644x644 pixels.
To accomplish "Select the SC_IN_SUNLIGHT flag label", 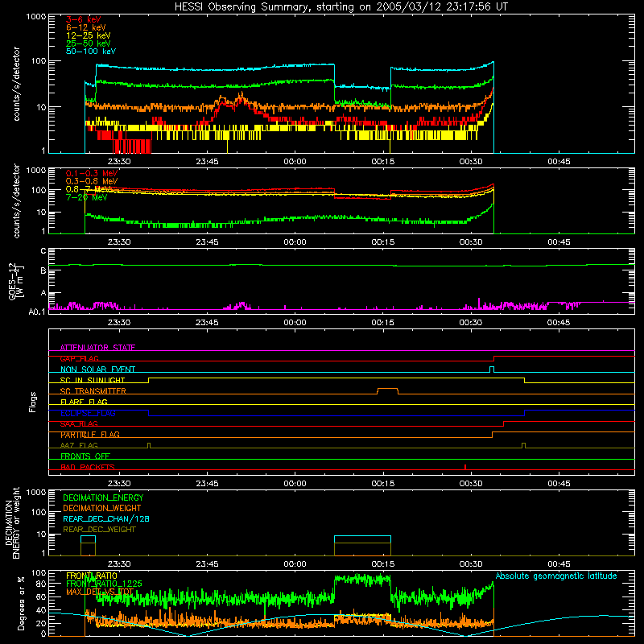I will 93,380.
